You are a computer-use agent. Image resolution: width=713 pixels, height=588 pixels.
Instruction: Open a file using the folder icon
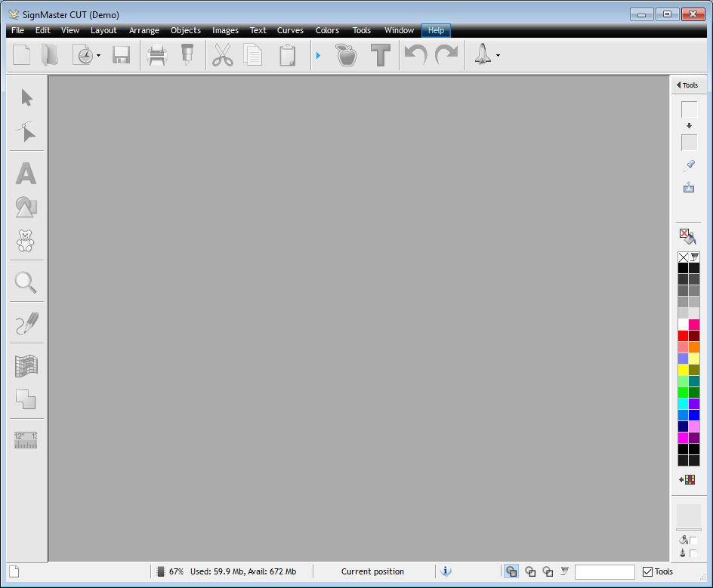tap(50, 55)
